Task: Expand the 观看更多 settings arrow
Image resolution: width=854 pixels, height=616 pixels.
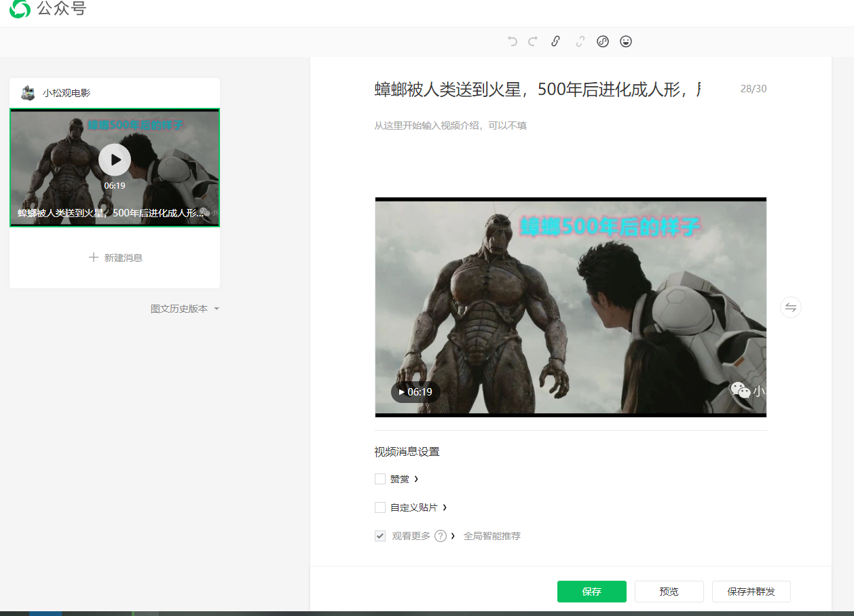Action: (x=453, y=536)
